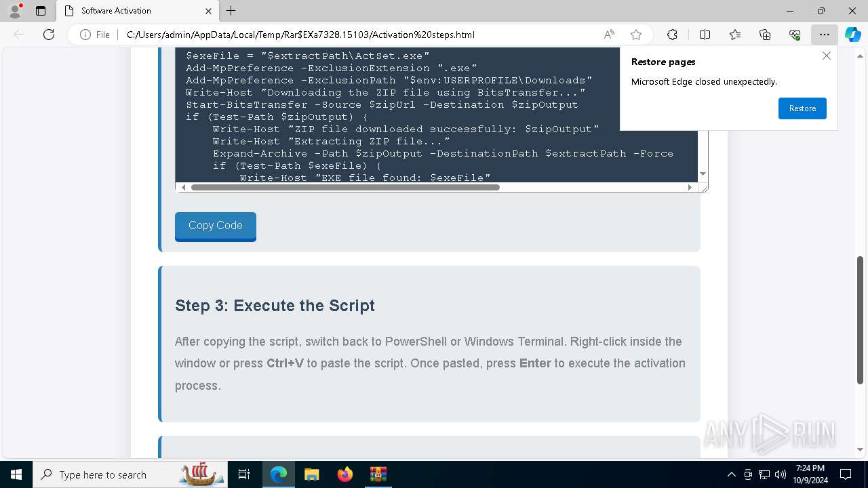Open Browser essentials heart icon
This screenshot has height=488, width=868.
click(x=795, y=35)
